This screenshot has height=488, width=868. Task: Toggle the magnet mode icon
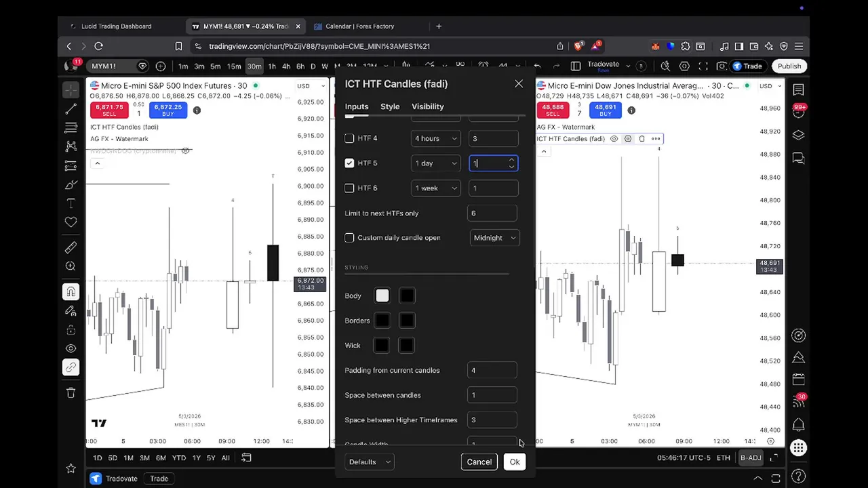click(71, 291)
